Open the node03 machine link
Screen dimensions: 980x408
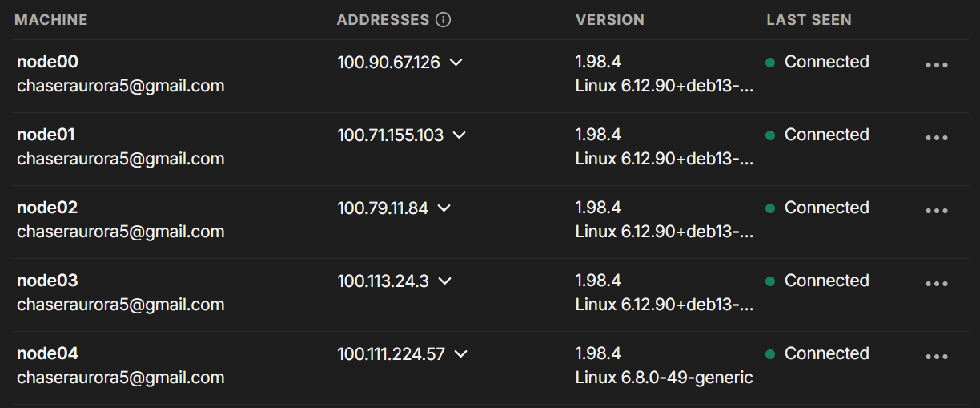click(x=47, y=281)
